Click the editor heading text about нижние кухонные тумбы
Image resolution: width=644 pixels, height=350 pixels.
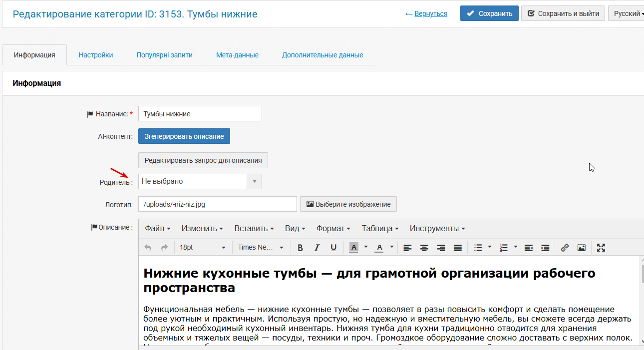click(369, 281)
